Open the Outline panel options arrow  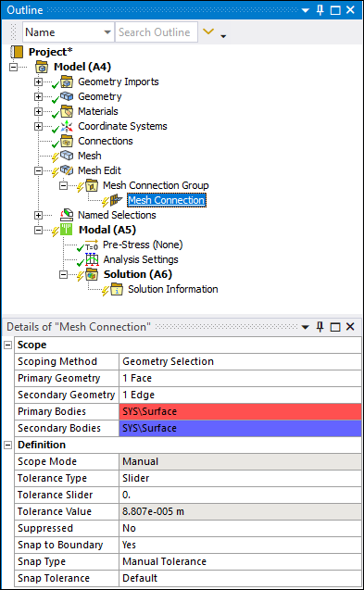pyautogui.click(x=306, y=10)
